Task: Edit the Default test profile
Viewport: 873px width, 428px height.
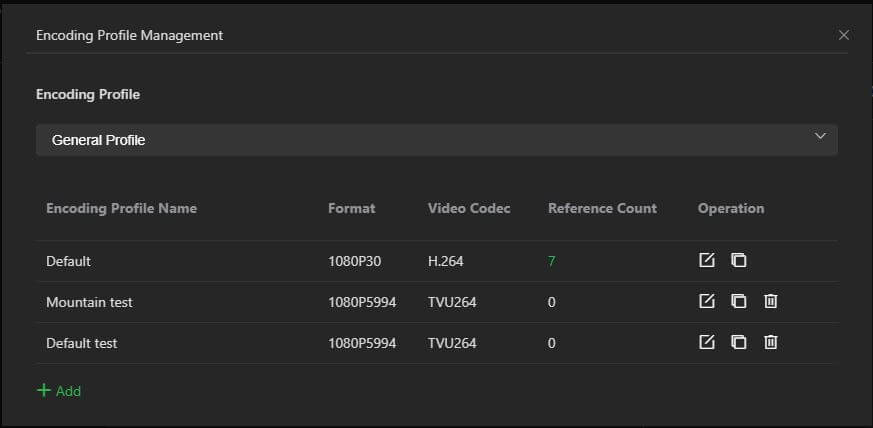Action: [x=707, y=343]
